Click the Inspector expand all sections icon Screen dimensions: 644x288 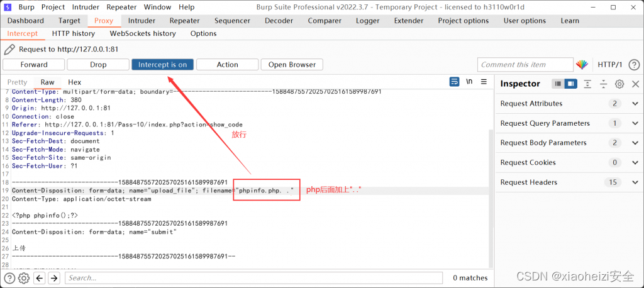[x=588, y=84]
